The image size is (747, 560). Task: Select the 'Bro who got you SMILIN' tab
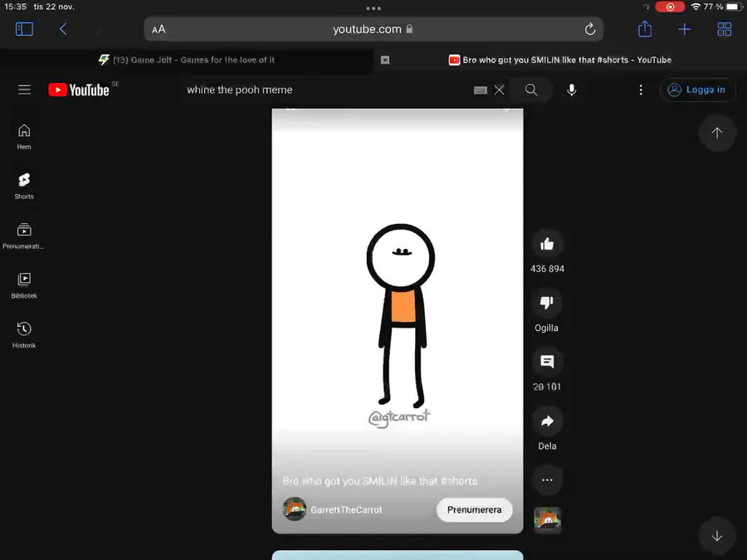pyautogui.click(x=560, y=60)
